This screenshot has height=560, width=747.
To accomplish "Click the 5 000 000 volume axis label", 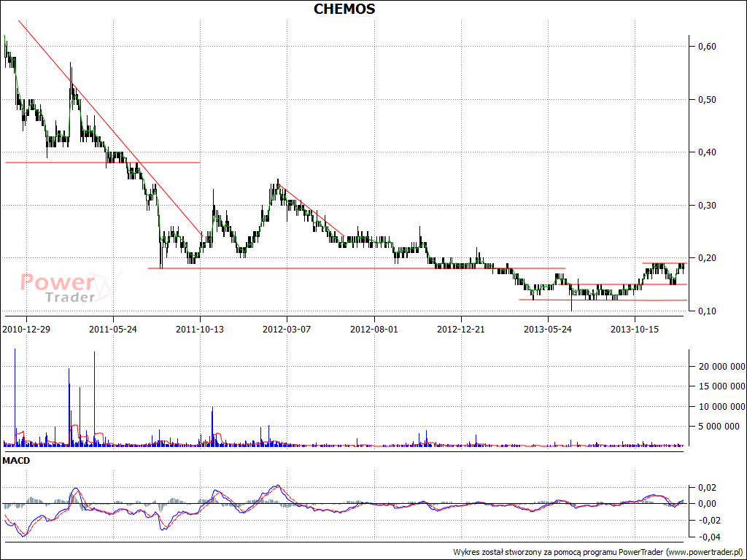I will pyautogui.click(x=719, y=427).
